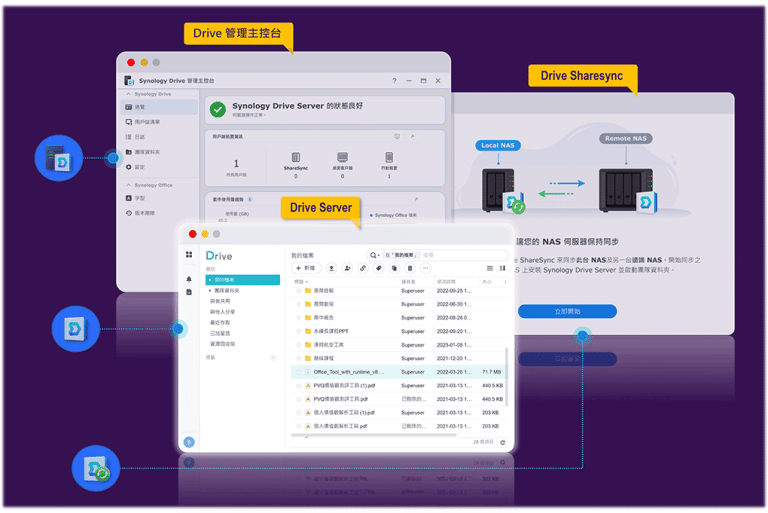The height and width of the screenshot is (513, 768).
Task: Star the folder ending in PPT
Action: [x=298, y=331]
